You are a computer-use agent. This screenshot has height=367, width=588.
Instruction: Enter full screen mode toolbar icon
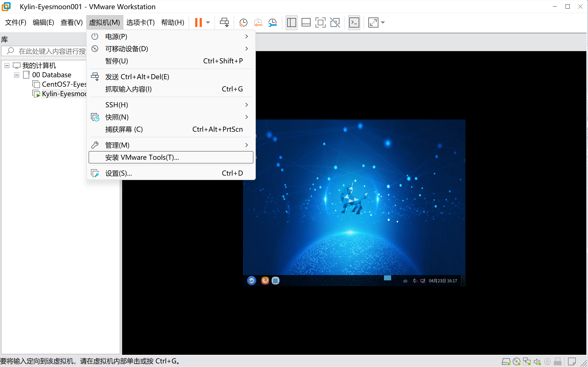320,23
